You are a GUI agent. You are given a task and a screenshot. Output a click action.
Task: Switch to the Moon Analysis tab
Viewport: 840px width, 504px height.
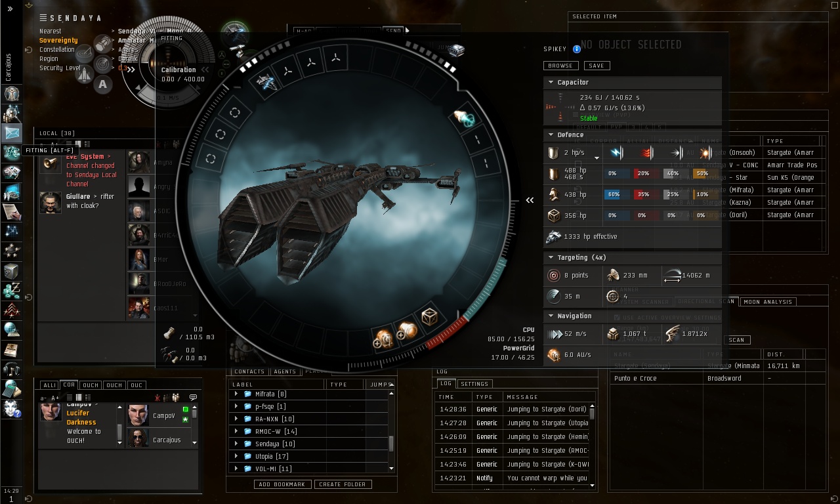tap(768, 302)
